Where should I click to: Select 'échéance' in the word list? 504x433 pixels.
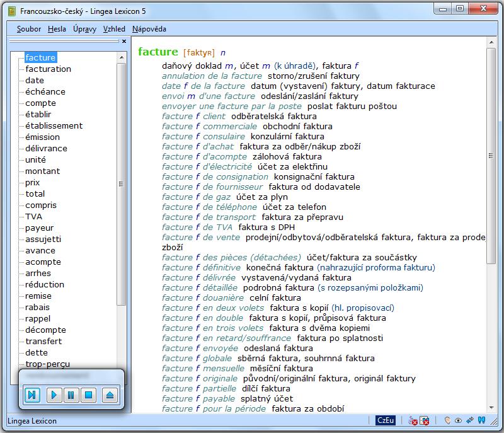coord(45,91)
